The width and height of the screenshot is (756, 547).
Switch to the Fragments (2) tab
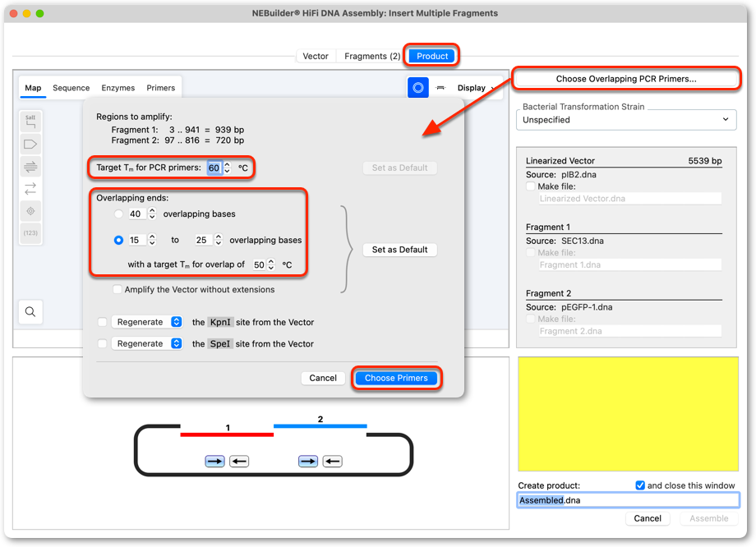pyautogui.click(x=371, y=56)
